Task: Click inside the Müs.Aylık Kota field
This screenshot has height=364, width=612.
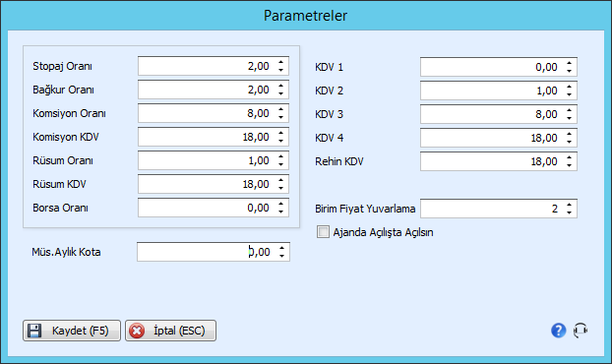Action: pos(214,252)
